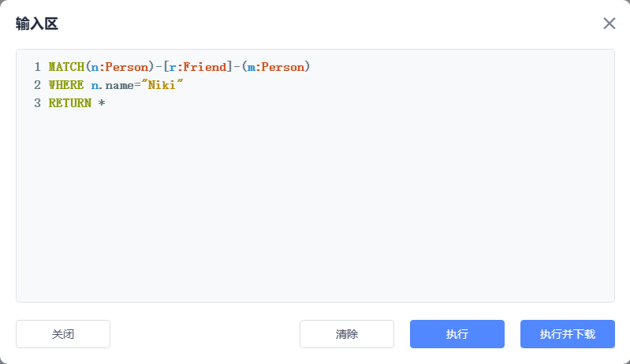The height and width of the screenshot is (364, 630).
Task: Run the query with the 执行 button
Action: [x=457, y=334]
